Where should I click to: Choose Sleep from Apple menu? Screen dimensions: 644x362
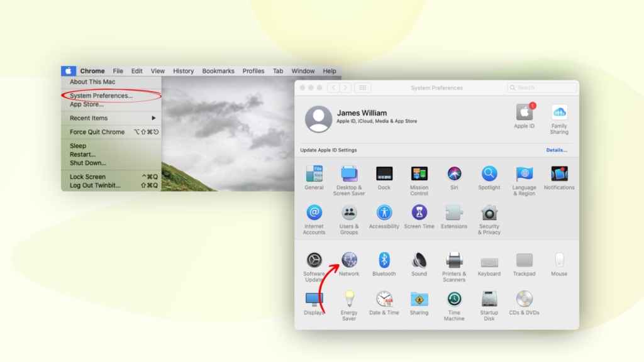coord(111,146)
